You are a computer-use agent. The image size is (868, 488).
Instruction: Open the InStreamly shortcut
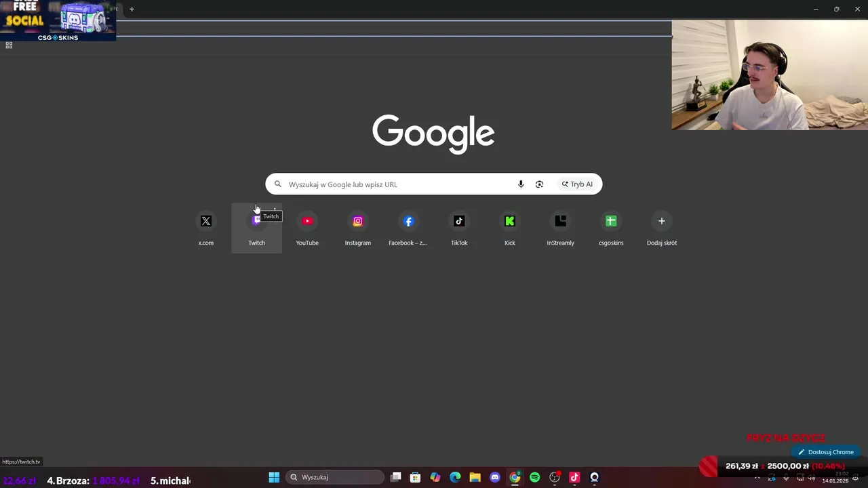pyautogui.click(x=560, y=228)
